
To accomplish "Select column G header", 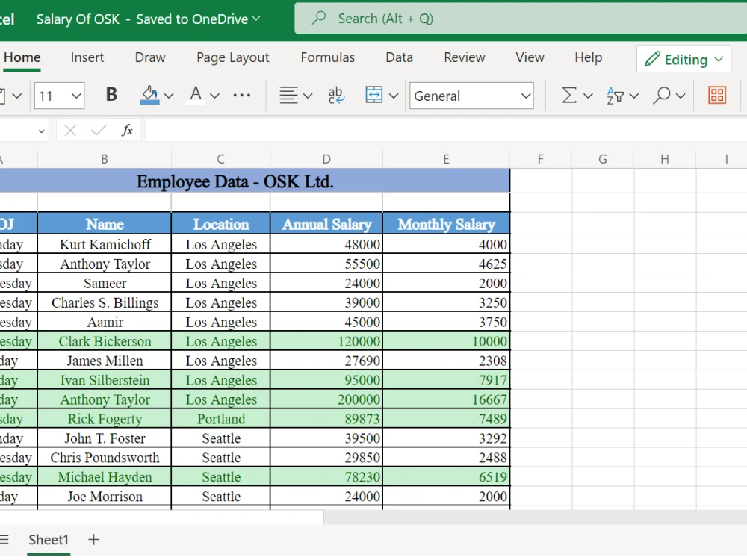I will tap(603, 159).
